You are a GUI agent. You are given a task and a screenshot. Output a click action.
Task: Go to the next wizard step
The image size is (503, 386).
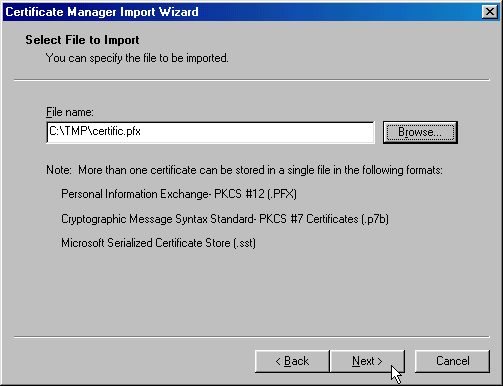point(367,361)
